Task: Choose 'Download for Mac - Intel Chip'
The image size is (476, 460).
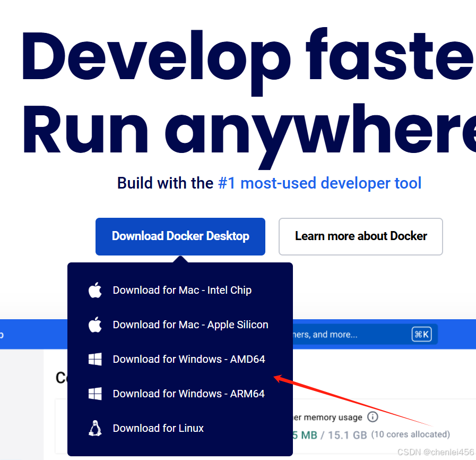Action: pos(183,290)
